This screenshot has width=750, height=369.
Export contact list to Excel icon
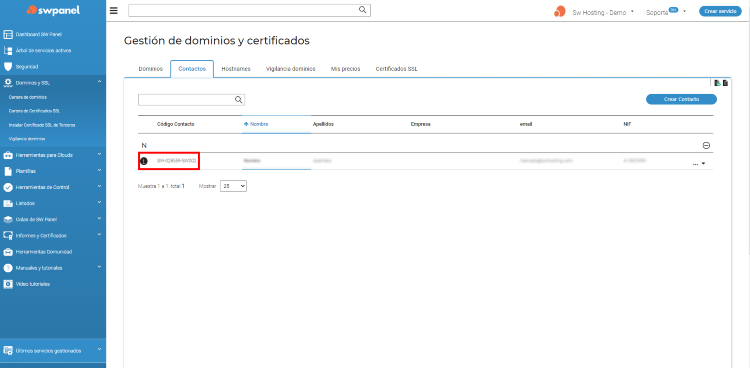[717, 83]
